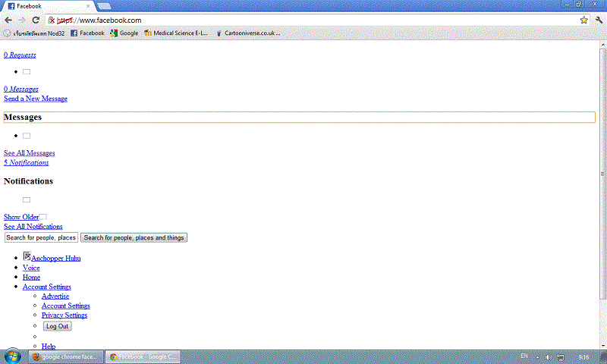Image resolution: width=607 pixels, height=364 pixels.
Task: Switch to the Firefox taskbar window
Action: coord(66,357)
